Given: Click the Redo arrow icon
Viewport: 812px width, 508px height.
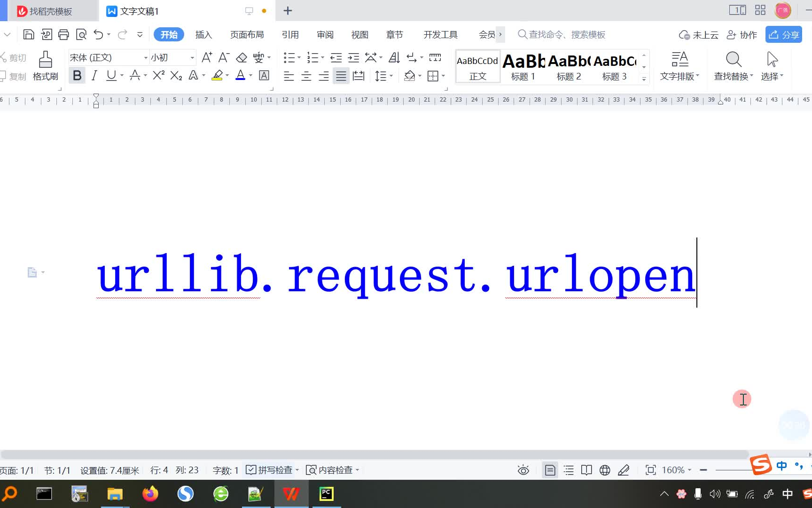Looking at the screenshot, I should [123, 34].
